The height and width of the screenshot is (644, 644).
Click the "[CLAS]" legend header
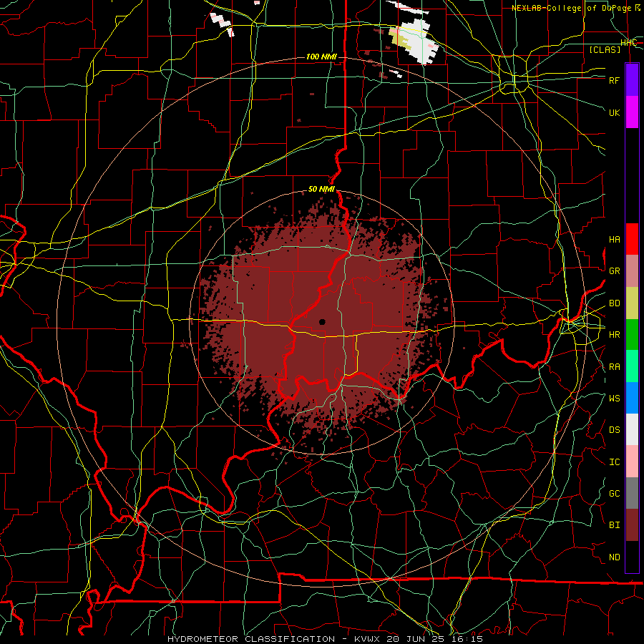point(605,49)
